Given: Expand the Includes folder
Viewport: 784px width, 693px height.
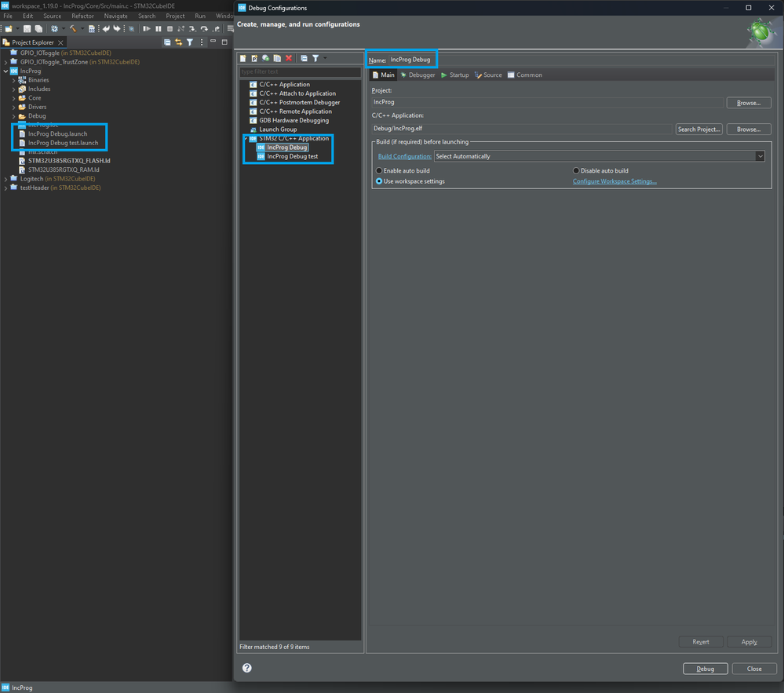Looking at the screenshot, I should 13,89.
